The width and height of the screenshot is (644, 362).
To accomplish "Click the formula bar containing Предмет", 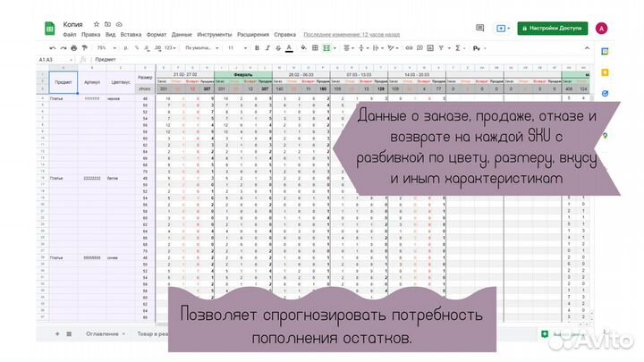I will click(341, 60).
